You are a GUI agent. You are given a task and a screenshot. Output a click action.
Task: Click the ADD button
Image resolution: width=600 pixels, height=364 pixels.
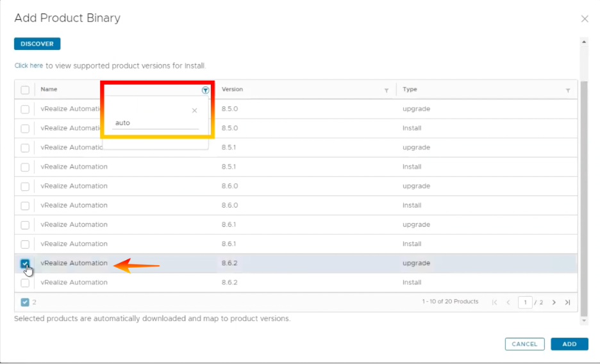[569, 344]
